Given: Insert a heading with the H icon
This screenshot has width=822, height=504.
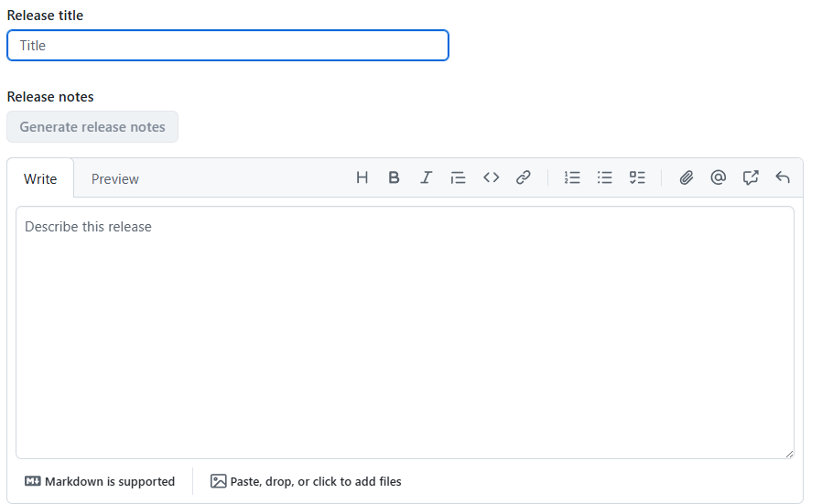Looking at the screenshot, I should [362, 177].
